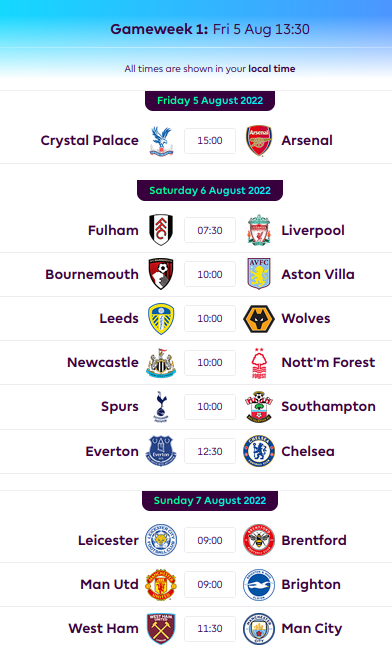This screenshot has height=650, width=392.
Task: Click the Chelsea lion badge
Action: (x=259, y=451)
